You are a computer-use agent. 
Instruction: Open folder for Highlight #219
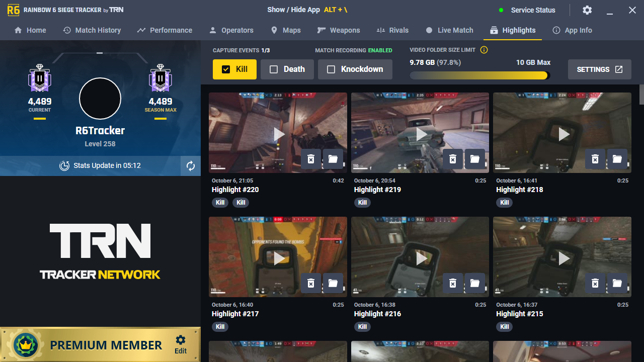(x=475, y=159)
